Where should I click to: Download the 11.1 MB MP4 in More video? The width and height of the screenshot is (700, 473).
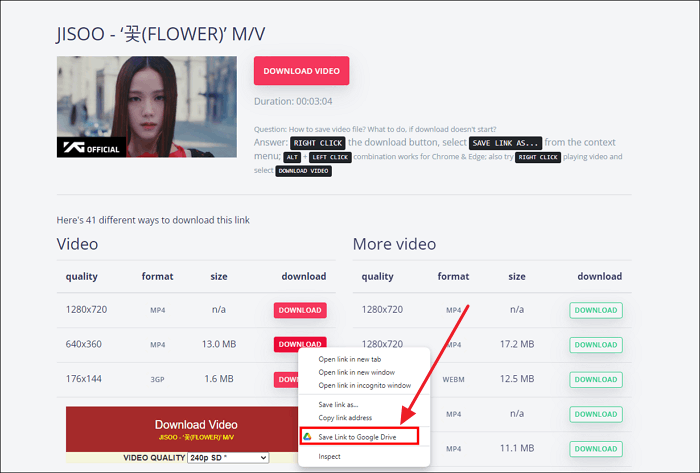[596, 446]
